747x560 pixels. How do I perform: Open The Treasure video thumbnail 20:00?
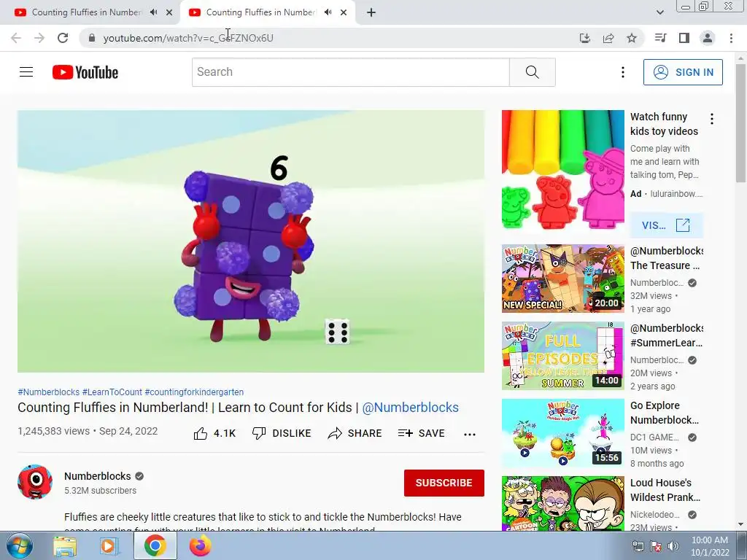point(562,279)
